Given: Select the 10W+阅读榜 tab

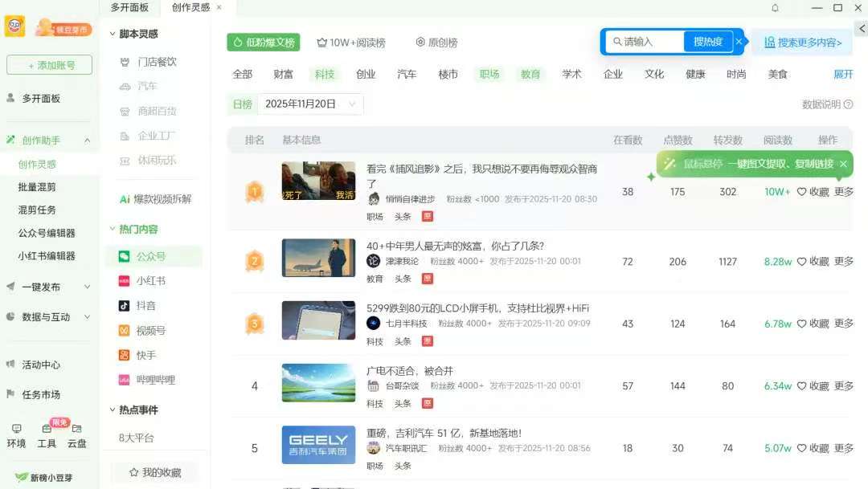Looking at the screenshot, I should (351, 43).
